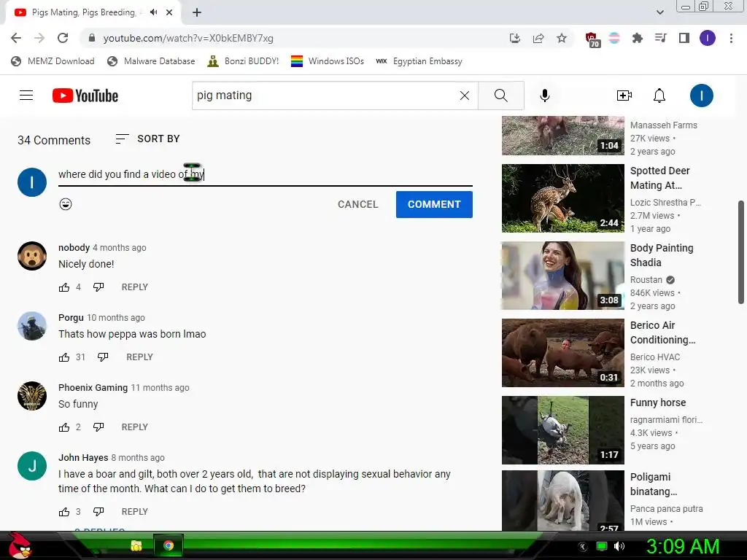Start voice search with microphone

(544, 96)
